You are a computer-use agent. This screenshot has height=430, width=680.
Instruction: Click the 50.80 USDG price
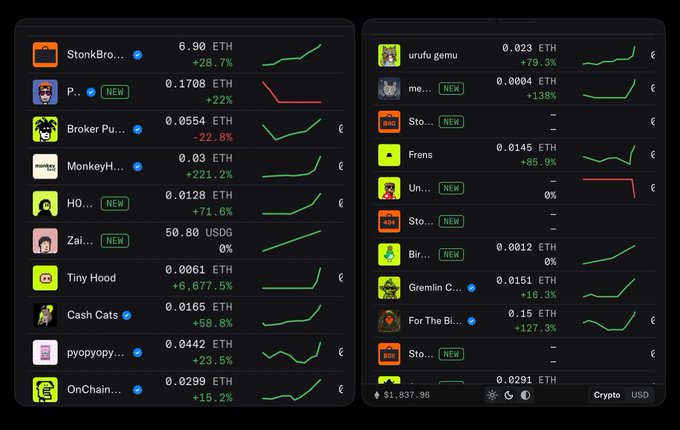[x=199, y=233]
